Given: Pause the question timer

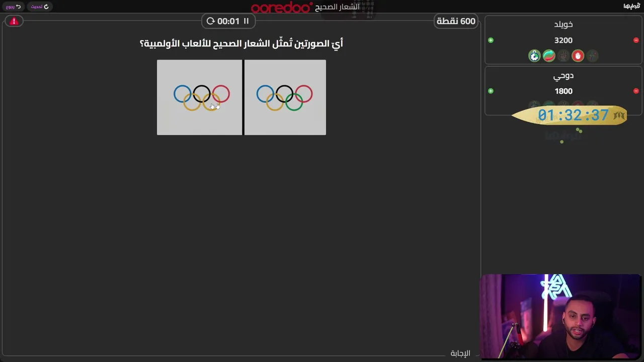Looking at the screenshot, I should click(x=246, y=21).
